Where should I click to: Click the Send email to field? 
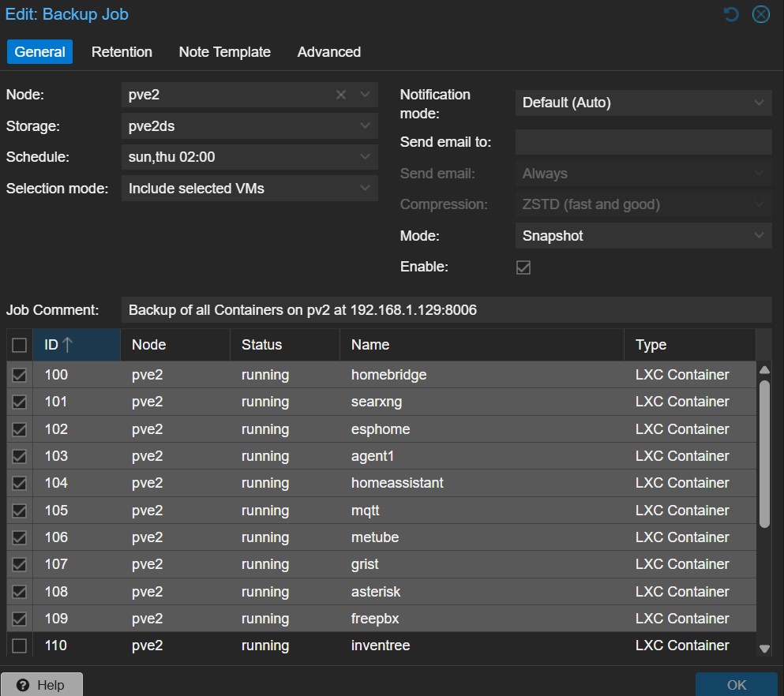tap(643, 142)
